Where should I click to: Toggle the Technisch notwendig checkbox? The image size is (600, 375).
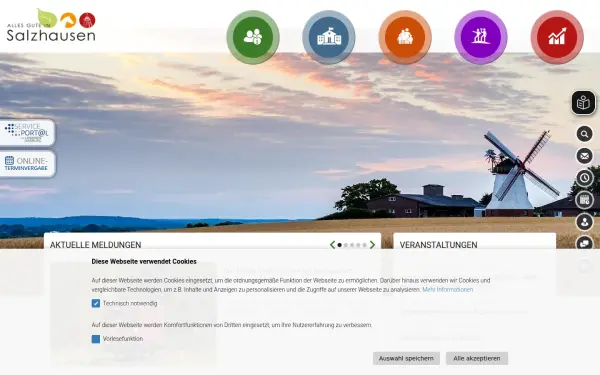[96, 303]
